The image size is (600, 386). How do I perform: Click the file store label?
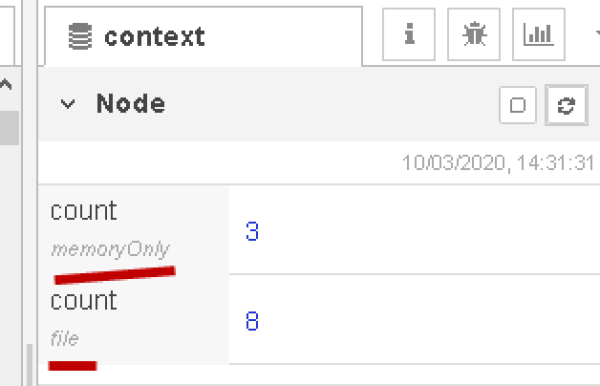pyautogui.click(x=65, y=339)
